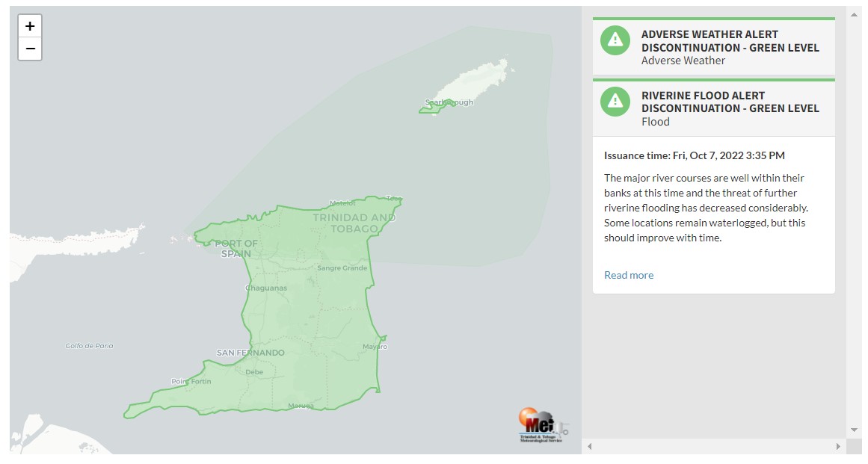Click the issuance time text
Screen dimensions: 868x464
pos(695,155)
